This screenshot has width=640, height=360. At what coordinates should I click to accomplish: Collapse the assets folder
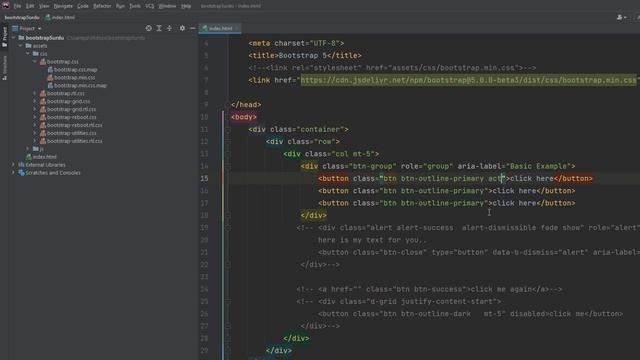point(20,46)
